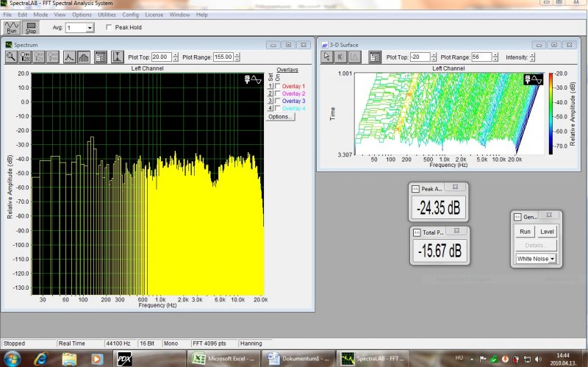
Task: Enable Overlay 3 checkbox
Action: [x=277, y=101]
